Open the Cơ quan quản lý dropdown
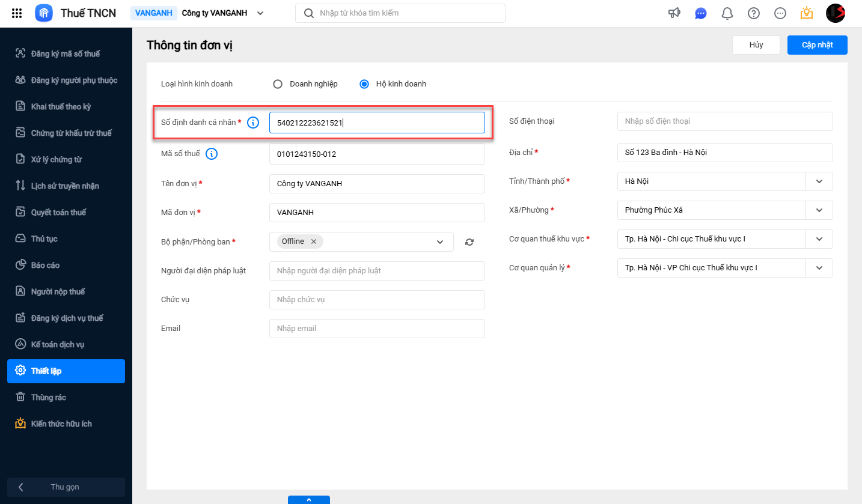 click(819, 268)
